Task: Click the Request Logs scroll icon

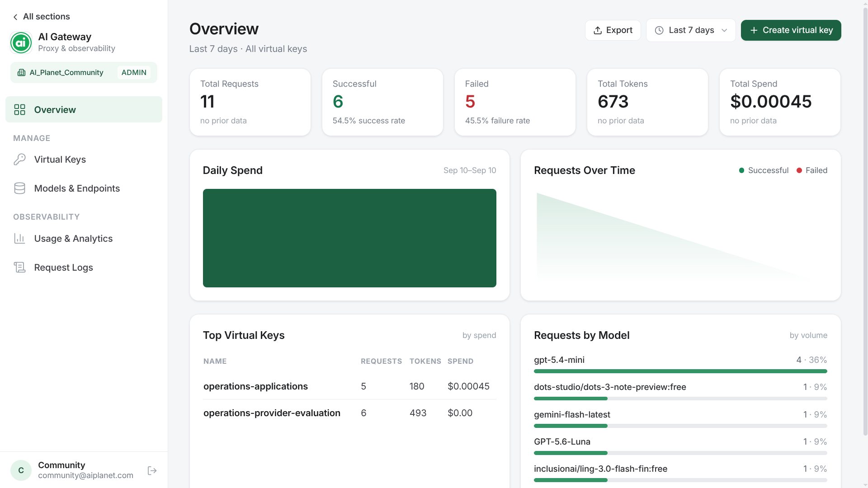Action: tap(19, 267)
